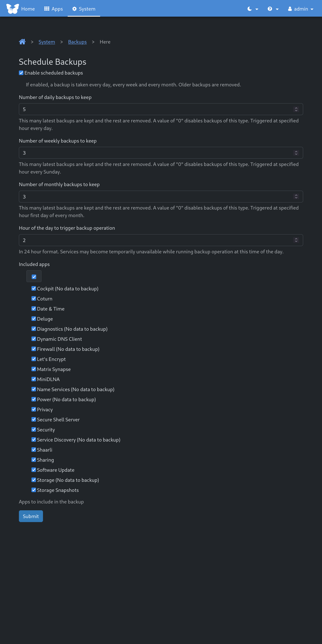Disable the Enable scheduled backups checkbox
322x644 pixels.
pos(21,73)
